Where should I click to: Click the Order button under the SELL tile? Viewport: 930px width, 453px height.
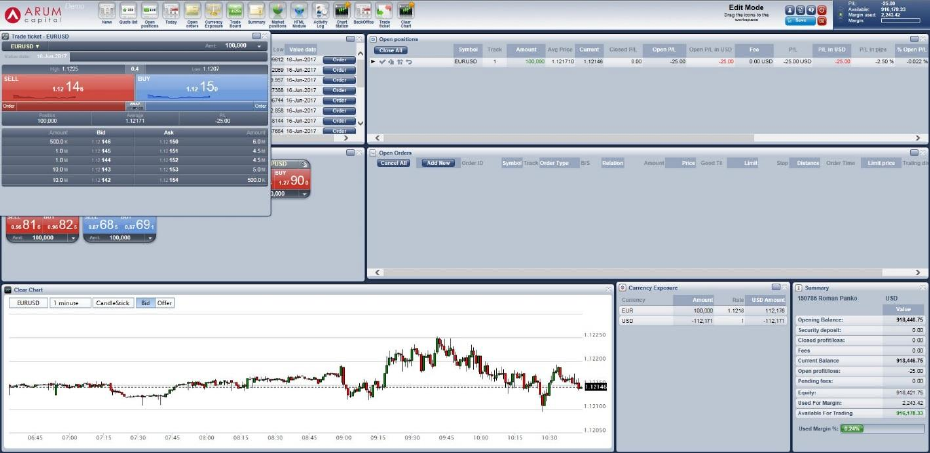8,106
